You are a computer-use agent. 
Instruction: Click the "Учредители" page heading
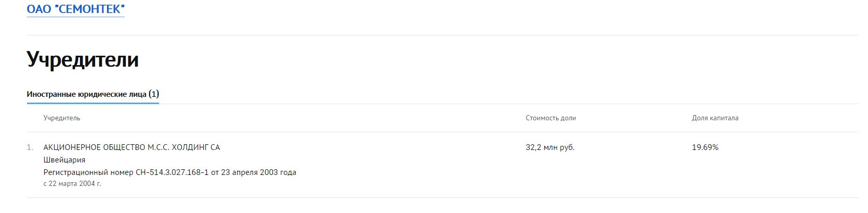(83, 59)
